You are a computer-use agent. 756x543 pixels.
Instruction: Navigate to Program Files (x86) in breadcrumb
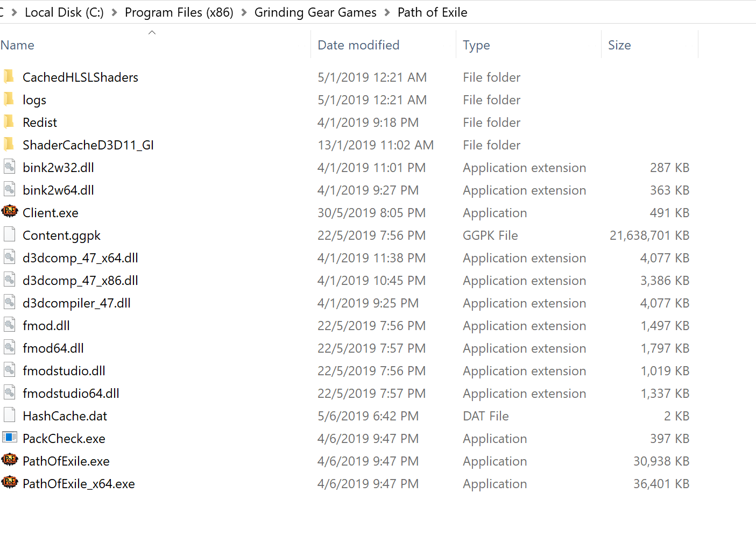[179, 12]
